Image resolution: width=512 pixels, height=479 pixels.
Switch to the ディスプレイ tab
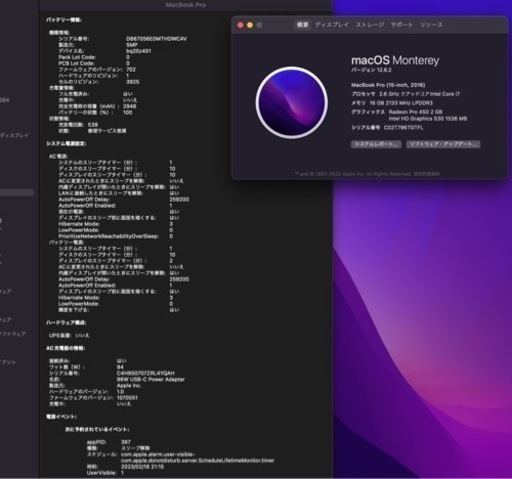tap(332, 25)
